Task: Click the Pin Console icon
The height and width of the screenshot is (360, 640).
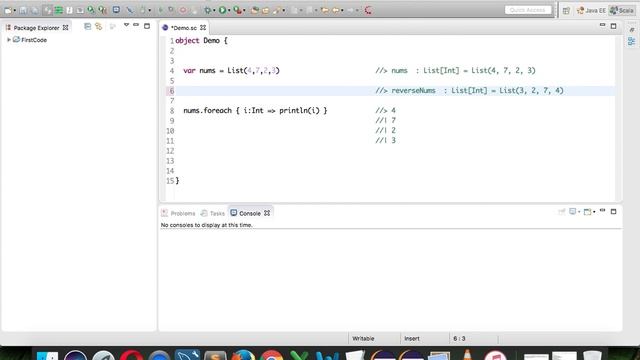Action: [562, 211]
